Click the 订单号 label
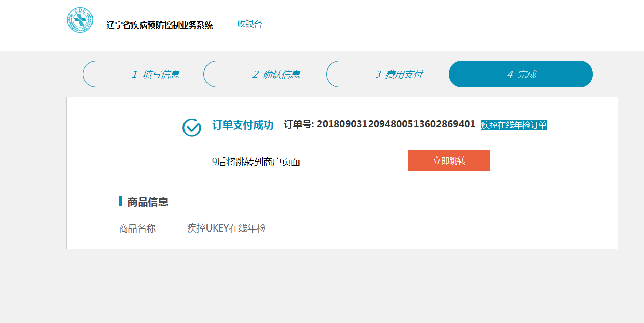 pyautogui.click(x=298, y=125)
